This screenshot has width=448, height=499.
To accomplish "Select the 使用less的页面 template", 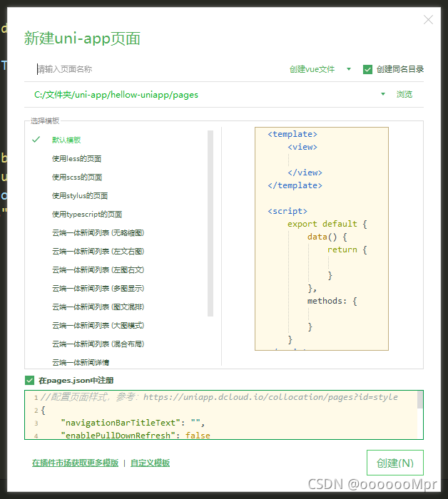I will [x=77, y=158].
